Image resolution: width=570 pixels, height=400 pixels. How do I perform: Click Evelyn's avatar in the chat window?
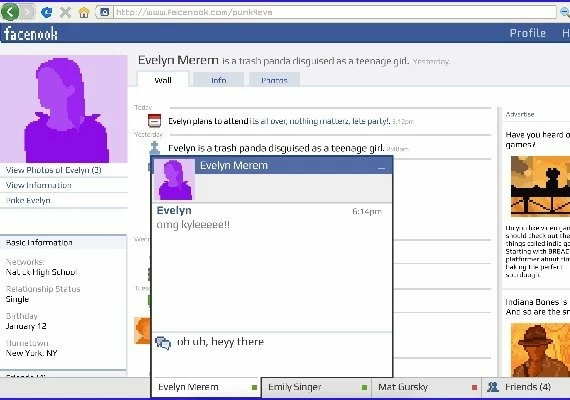click(175, 179)
